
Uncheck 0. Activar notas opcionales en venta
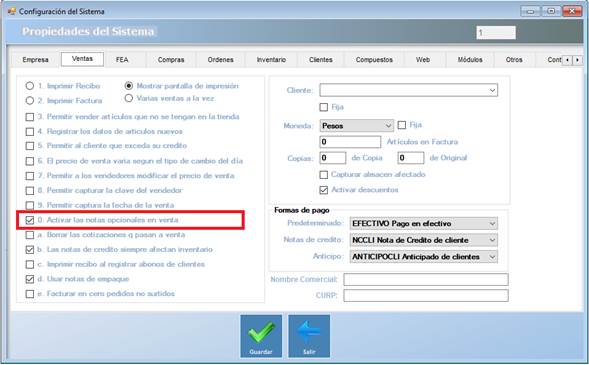30,220
